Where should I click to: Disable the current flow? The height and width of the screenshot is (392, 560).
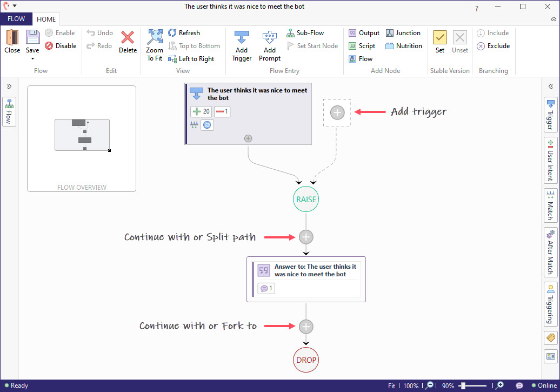click(61, 45)
